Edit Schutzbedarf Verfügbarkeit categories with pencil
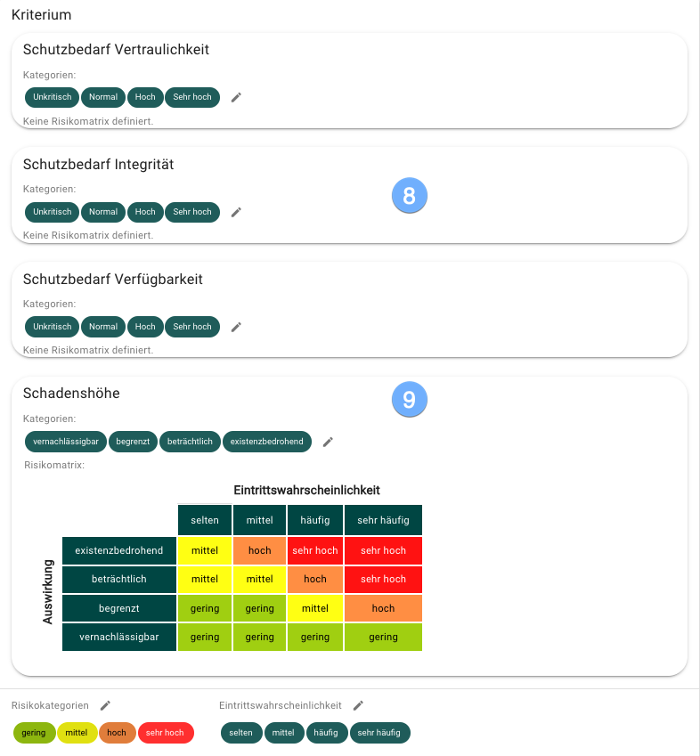700x756 pixels. pos(236,327)
